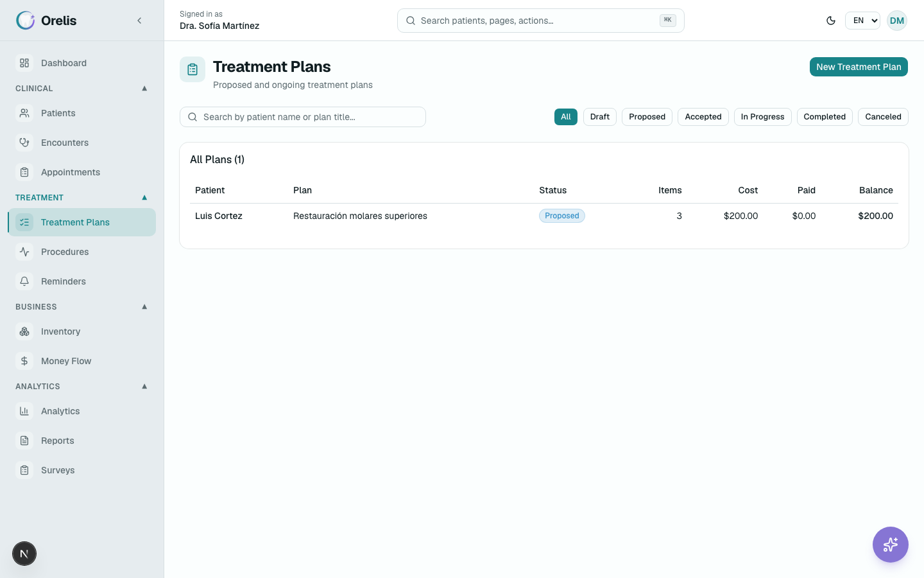The height and width of the screenshot is (578, 924).
Task: Open the Dashboard grid icon
Action: [x=24, y=63]
